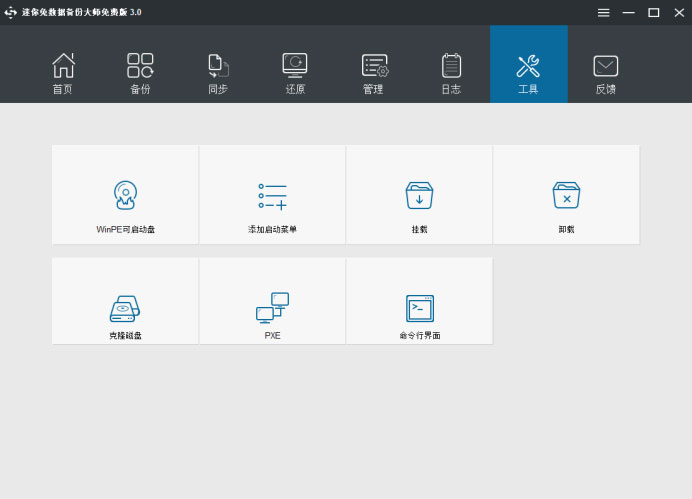This screenshot has width=692, height=499.
Task: Close the backup application window
Action: click(677, 12)
